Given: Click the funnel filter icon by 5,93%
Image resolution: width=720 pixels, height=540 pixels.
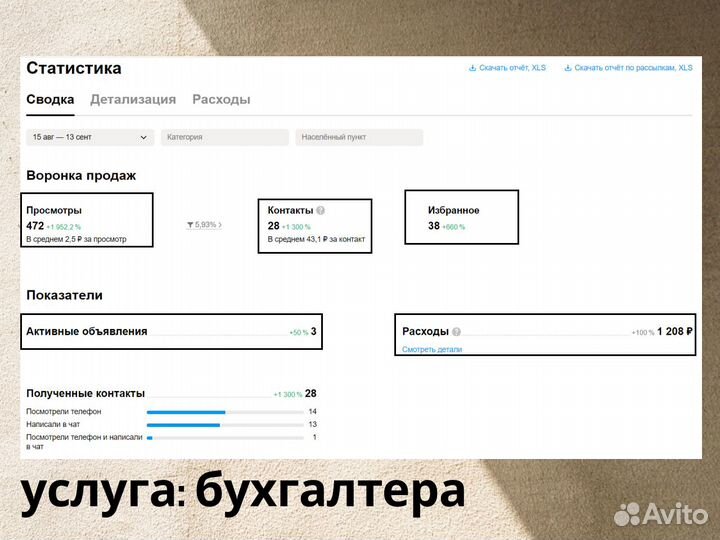Looking at the screenshot, I should pos(190,225).
